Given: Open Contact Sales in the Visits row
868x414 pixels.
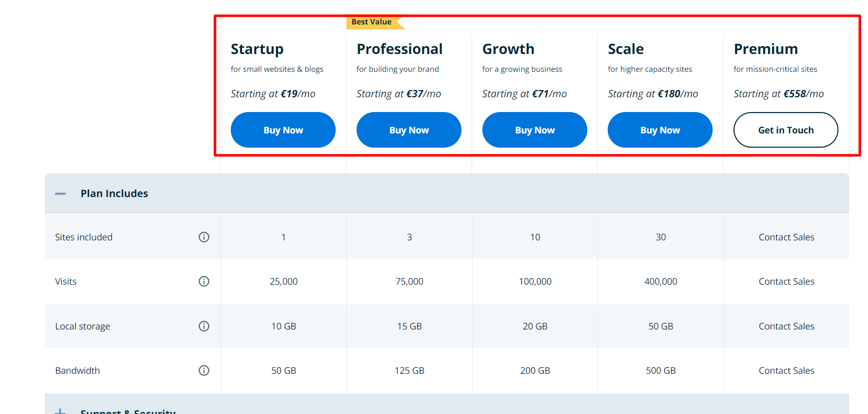Looking at the screenshot, I should 786,281.
